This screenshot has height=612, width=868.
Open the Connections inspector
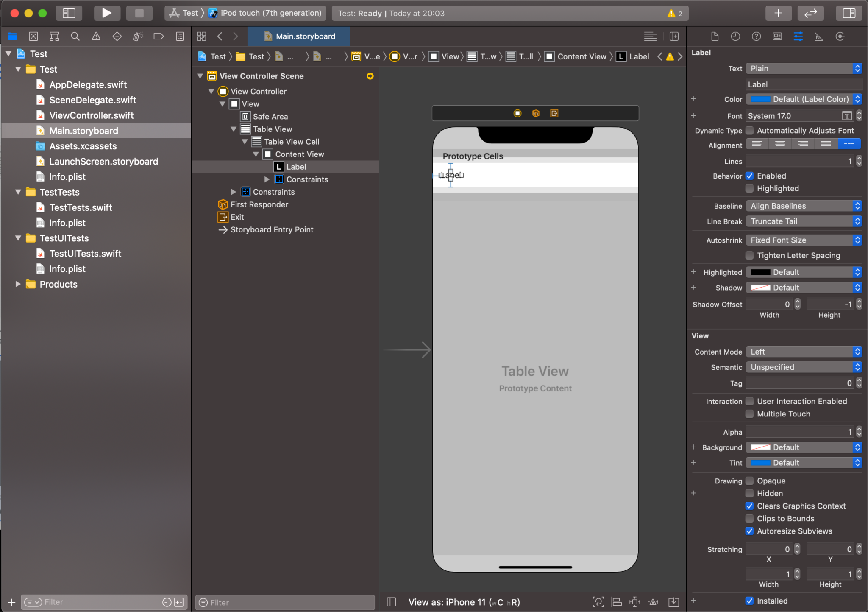point(840,36)
